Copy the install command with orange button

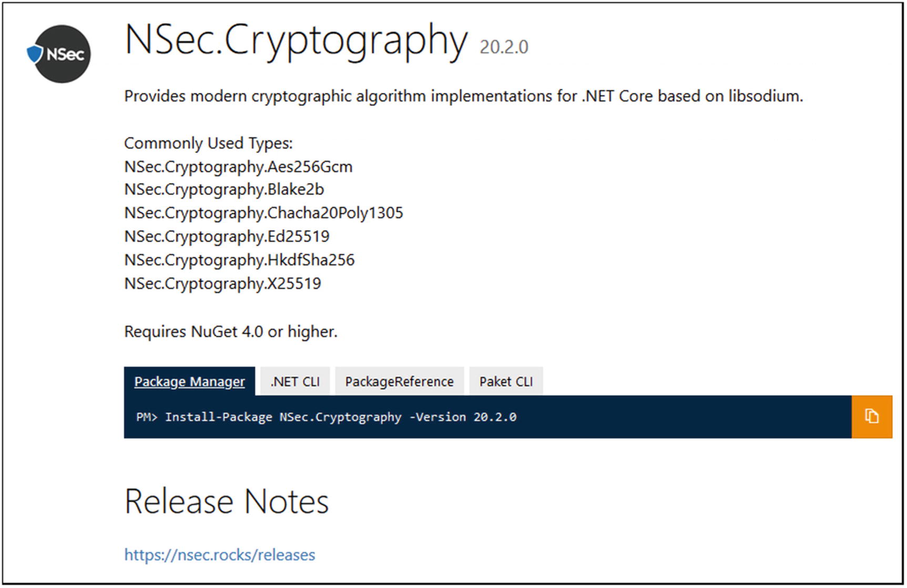coord(872,417)
